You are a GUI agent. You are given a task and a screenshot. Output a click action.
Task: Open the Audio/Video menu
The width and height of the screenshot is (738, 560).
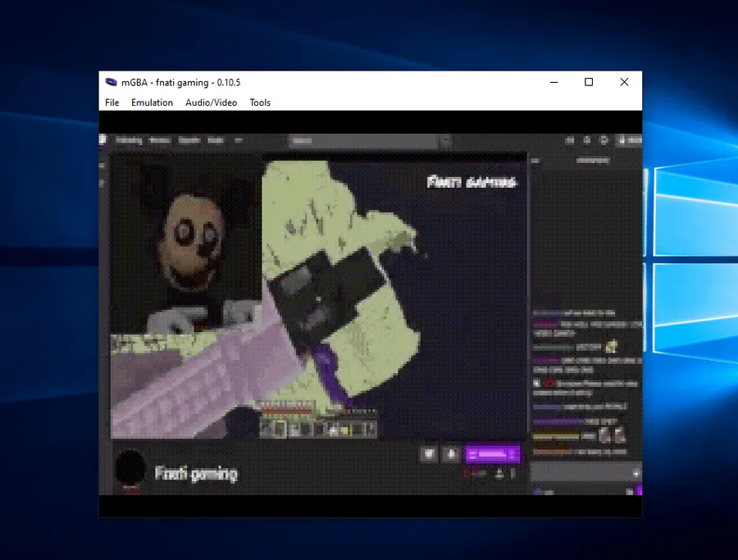coord(212,102)
